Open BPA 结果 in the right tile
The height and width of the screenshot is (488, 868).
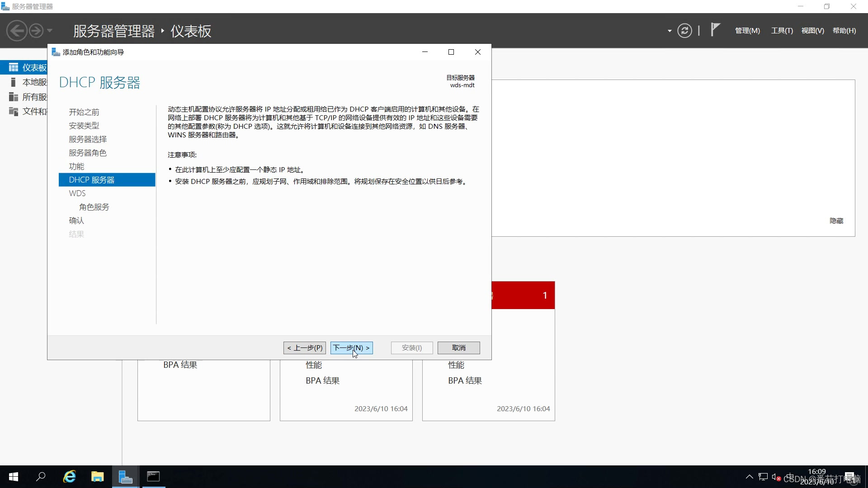(465, 381)
